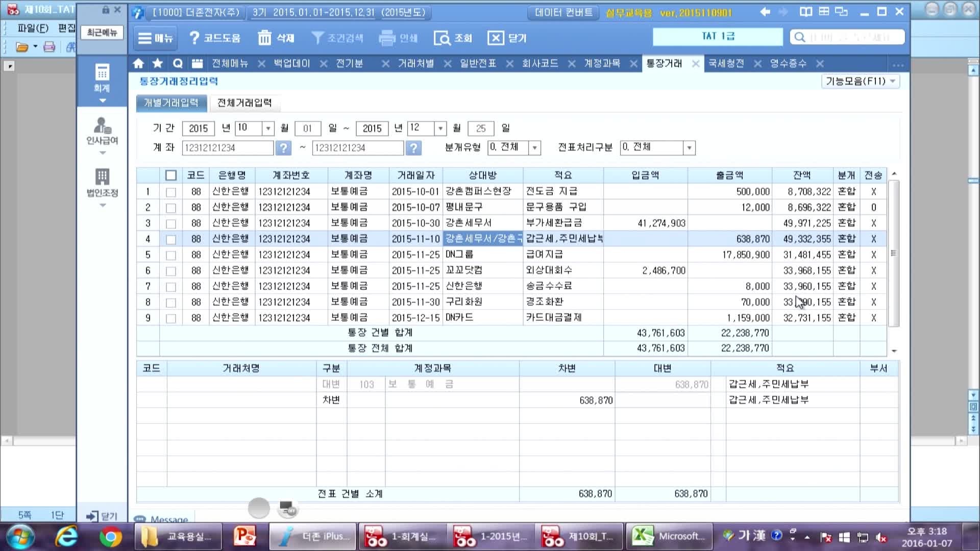Check row 3 강촌세무서 checkbox
980x551 pixels.
point(171,223)
